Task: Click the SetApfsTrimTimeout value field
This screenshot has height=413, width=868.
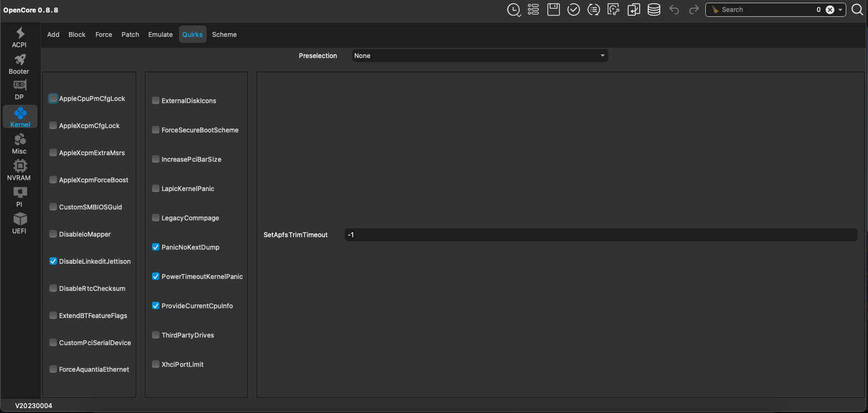Action: click(x=601, y=235)
